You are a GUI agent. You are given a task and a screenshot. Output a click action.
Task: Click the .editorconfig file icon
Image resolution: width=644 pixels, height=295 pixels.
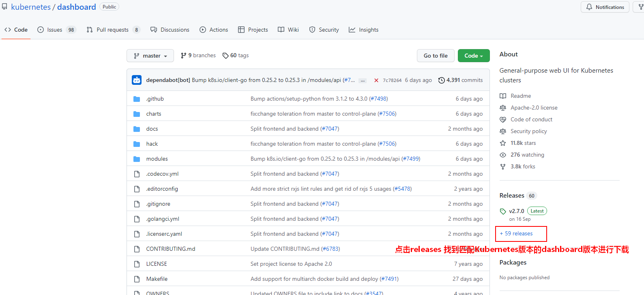tap(137, 189)
